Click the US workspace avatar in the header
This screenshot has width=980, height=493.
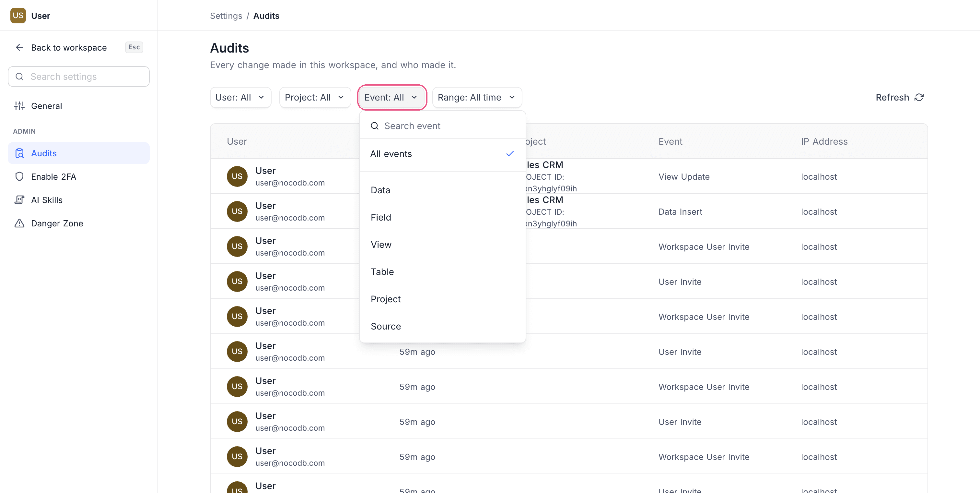coord(18,16)
